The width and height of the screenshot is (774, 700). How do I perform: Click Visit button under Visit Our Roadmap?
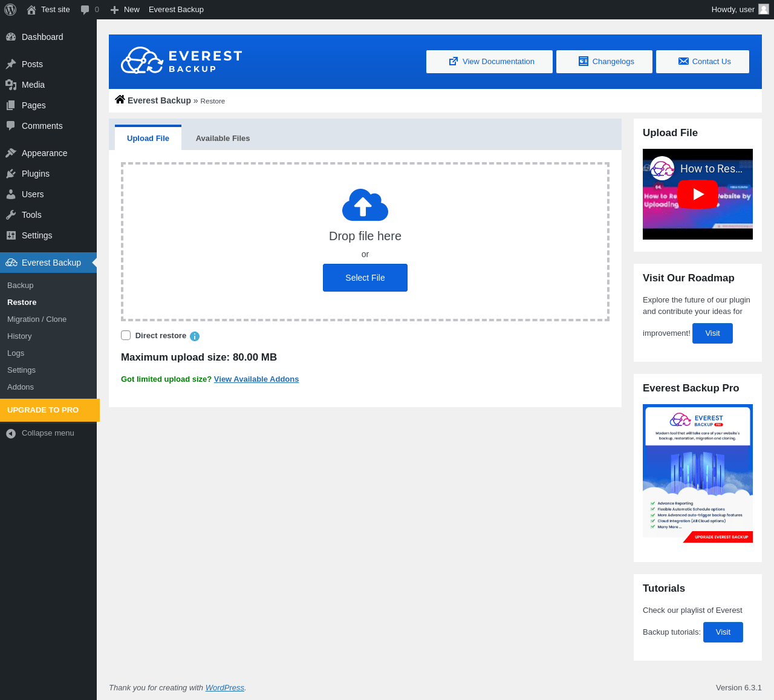712,333
